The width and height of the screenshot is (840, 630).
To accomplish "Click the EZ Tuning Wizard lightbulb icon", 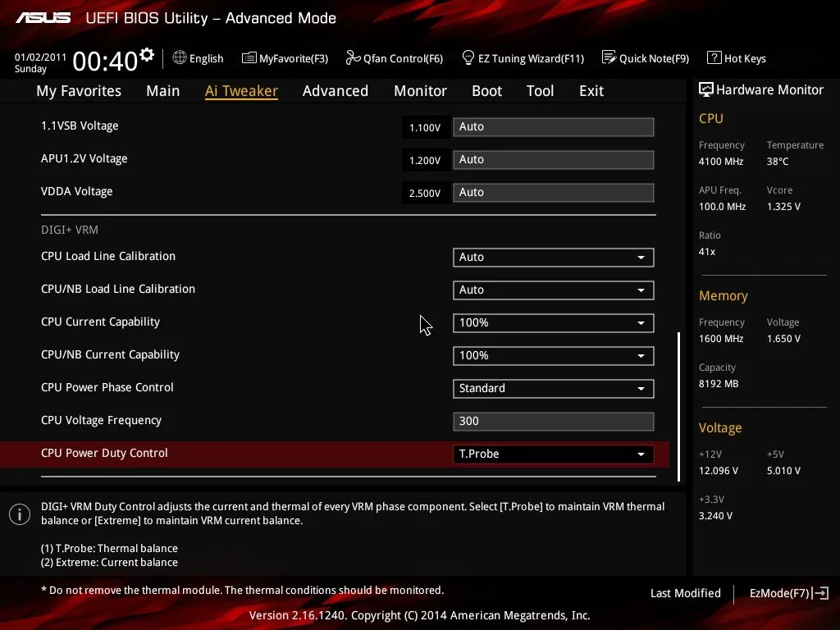I will (468, 57).
